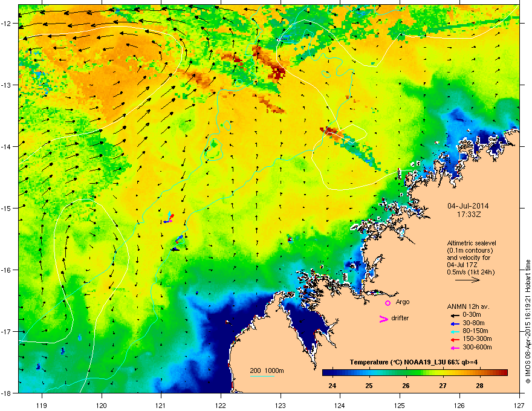Screen dimensions: 532x411
Task: Click the '200 1000m' bathymetry label
Action: coord(267,371)
